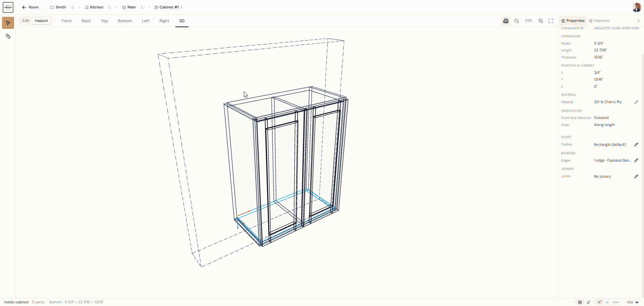Open the 1/32 precision dropdown

point(632,302)
